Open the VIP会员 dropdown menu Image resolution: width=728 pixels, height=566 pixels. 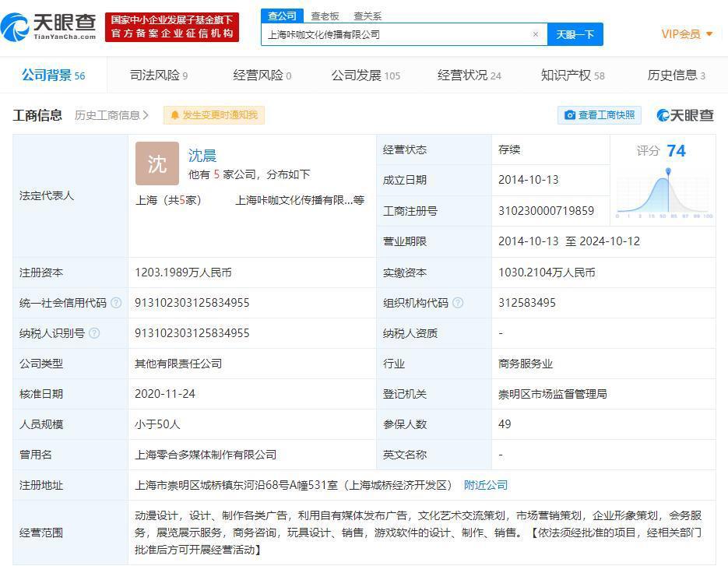click(684, 33)
